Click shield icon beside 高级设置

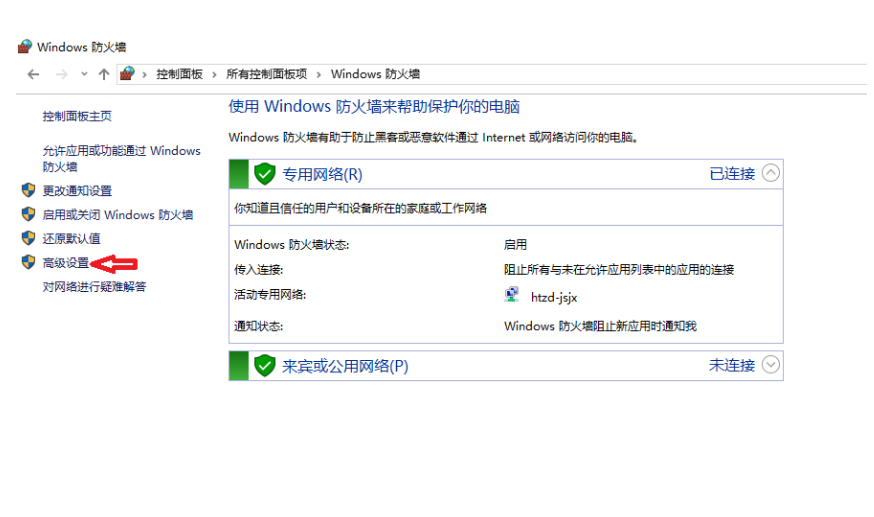(x=28, y=262)
